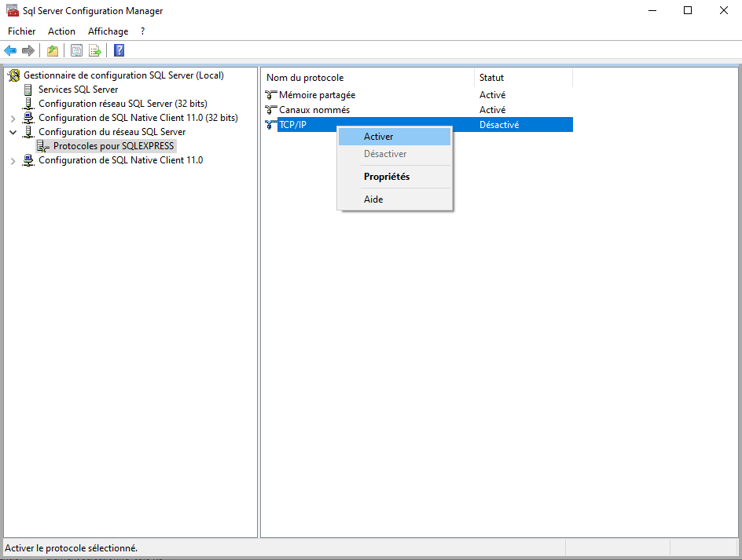Click the Properties toolbar icon

pos(76,51)
